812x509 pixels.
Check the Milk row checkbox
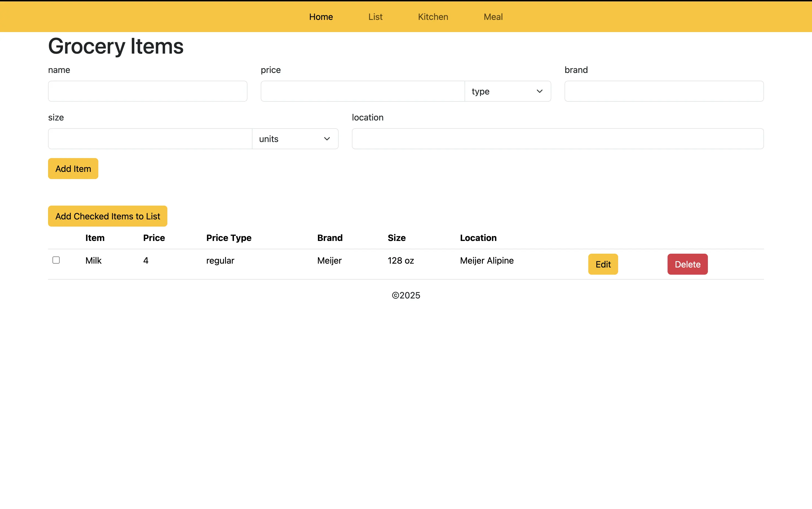56,260
